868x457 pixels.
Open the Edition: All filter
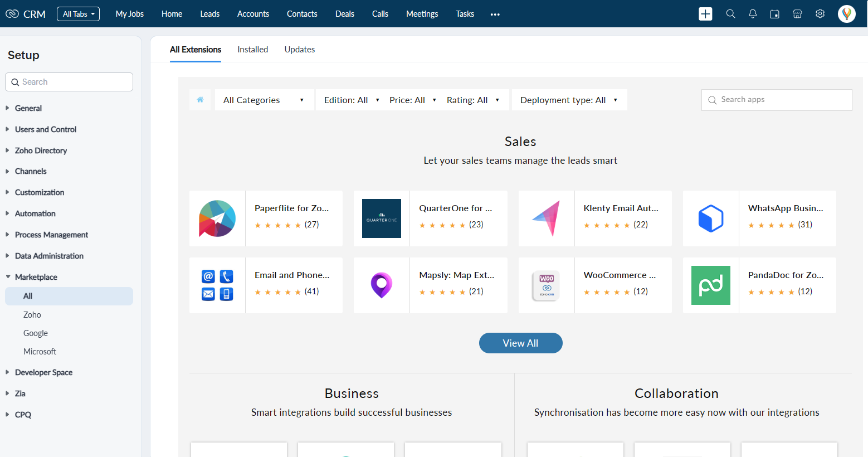(x=352, y=100)
